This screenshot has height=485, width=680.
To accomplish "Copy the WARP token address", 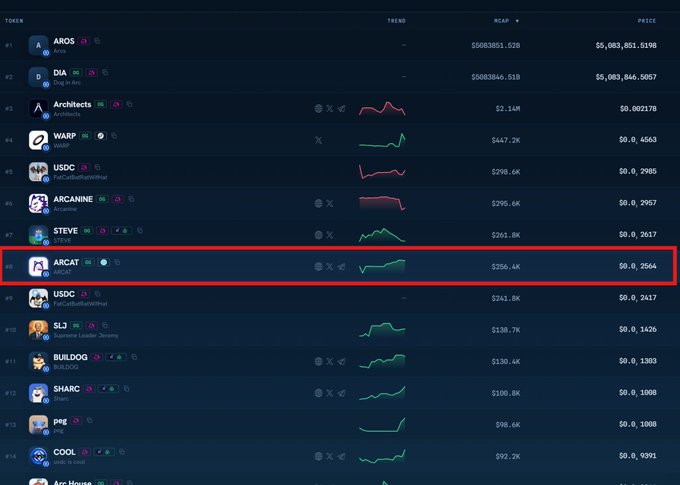I will click(114, 136).
